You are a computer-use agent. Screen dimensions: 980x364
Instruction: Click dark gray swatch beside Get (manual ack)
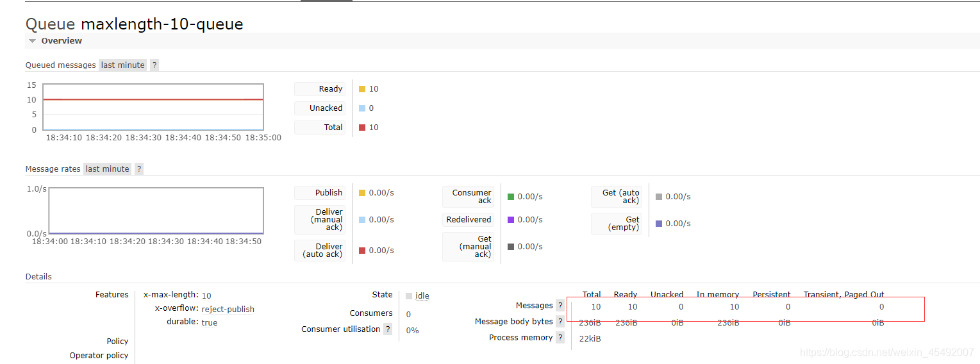pos(511,247)
